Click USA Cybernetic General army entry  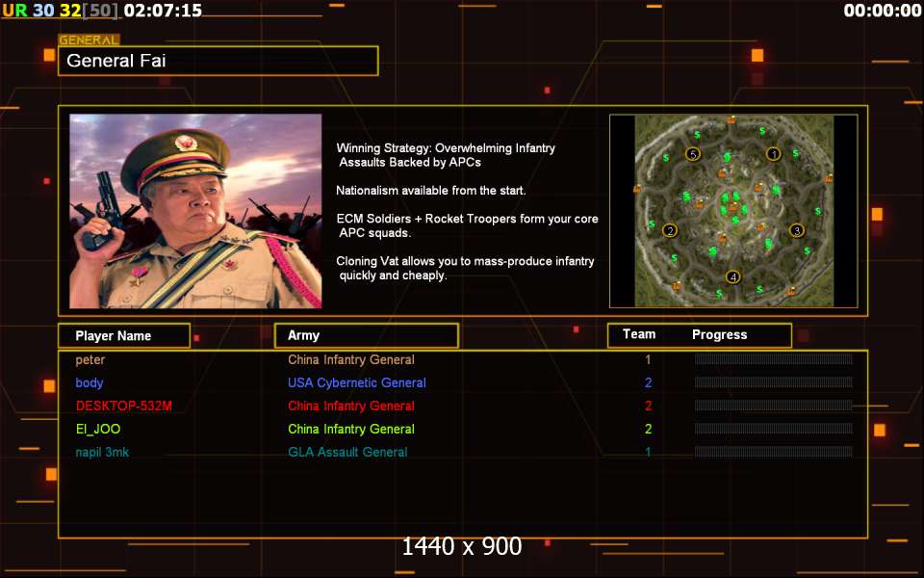coord(356,382)
